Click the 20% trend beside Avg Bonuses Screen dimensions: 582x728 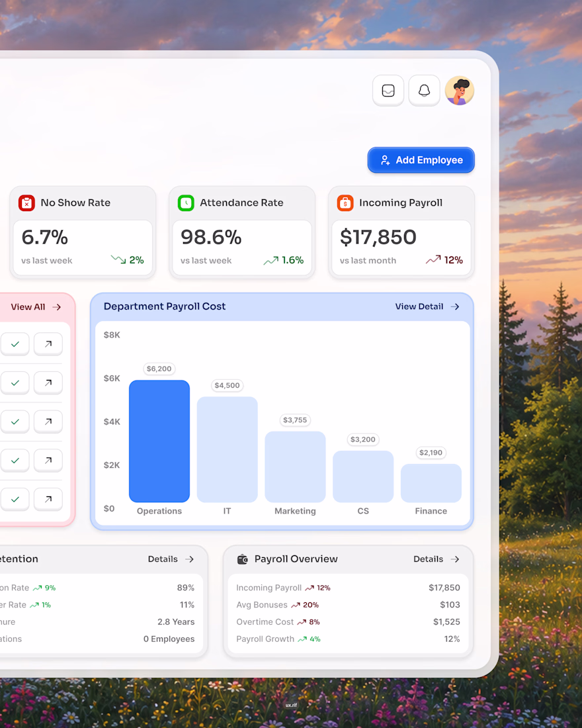point(305,605)
